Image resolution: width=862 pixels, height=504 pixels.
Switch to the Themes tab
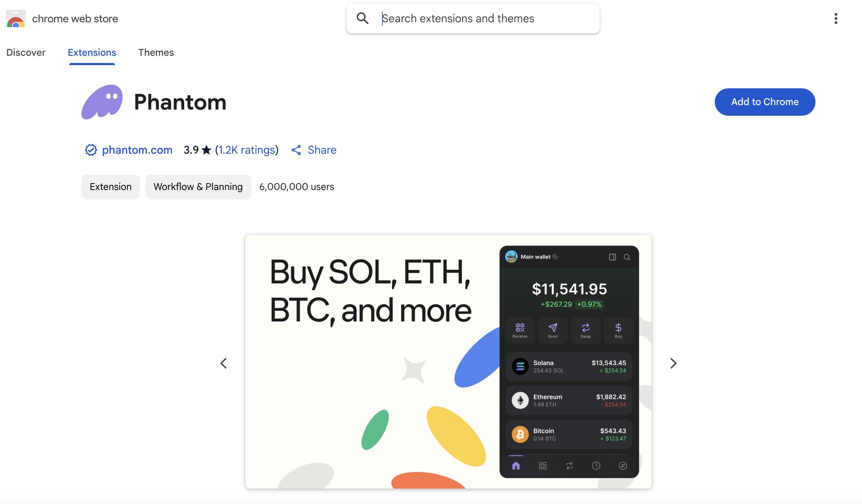156,52
